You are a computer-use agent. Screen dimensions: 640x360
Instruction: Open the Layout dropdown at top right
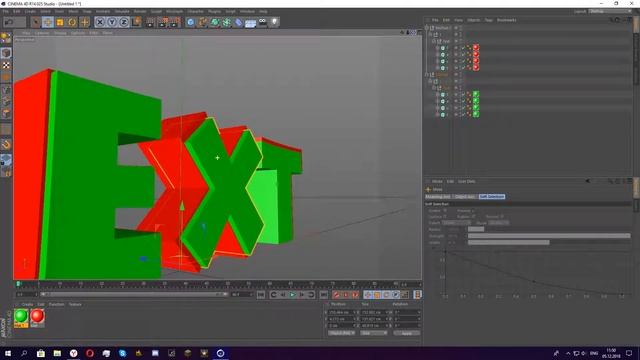tap(609, 11)
